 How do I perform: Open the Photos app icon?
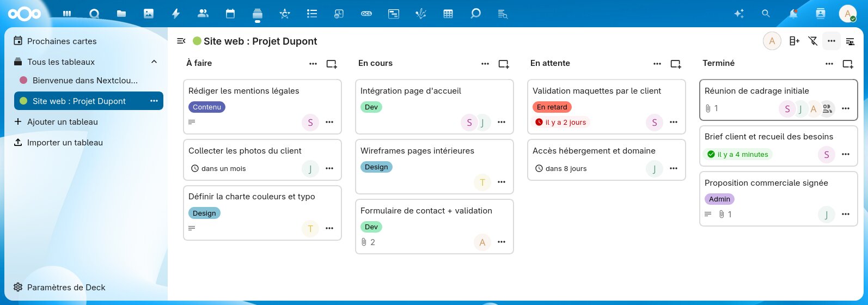pos(149,14)
